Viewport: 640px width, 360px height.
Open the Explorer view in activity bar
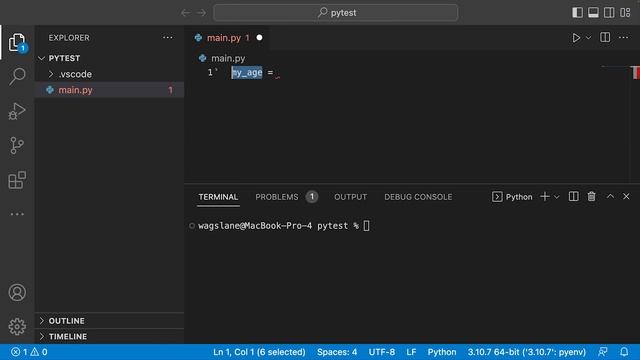(x=17, y=42)
